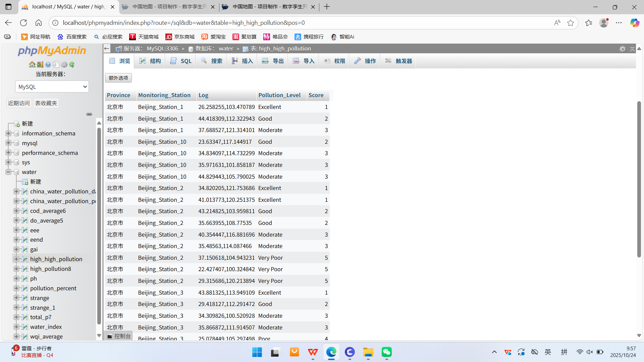Open the 导出 export tab
Viewport: 644px width, 362px height.
click(x=273, y=61)
